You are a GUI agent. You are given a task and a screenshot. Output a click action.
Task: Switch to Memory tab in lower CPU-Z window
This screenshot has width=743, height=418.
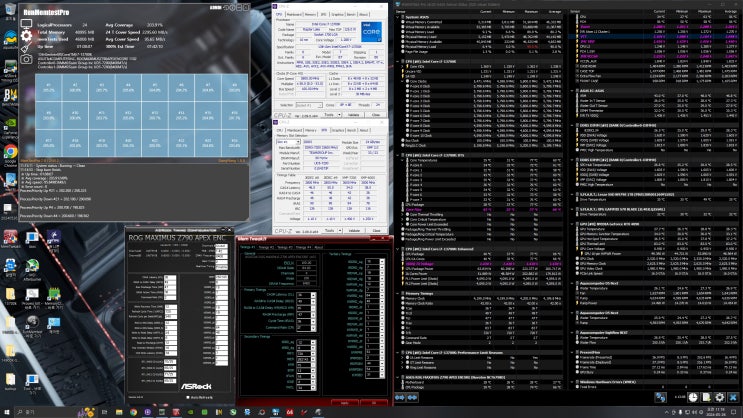[311, 130]
